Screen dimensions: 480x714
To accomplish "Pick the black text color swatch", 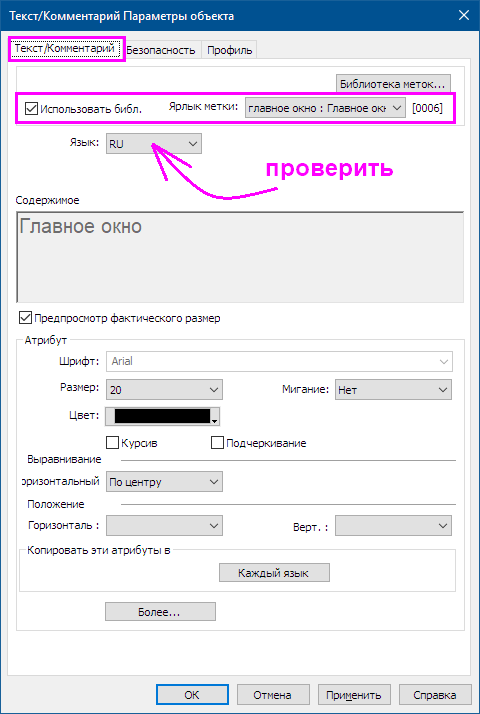I will point(163,416).
